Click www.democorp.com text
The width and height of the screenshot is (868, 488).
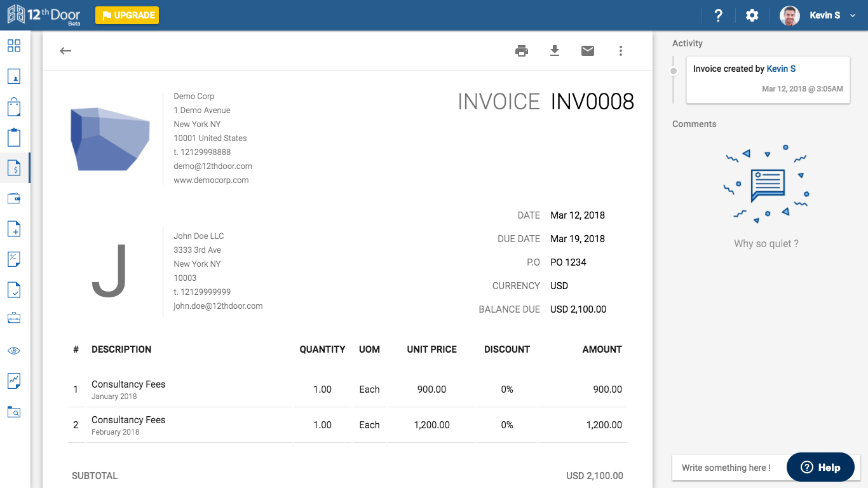click(211, 180)
